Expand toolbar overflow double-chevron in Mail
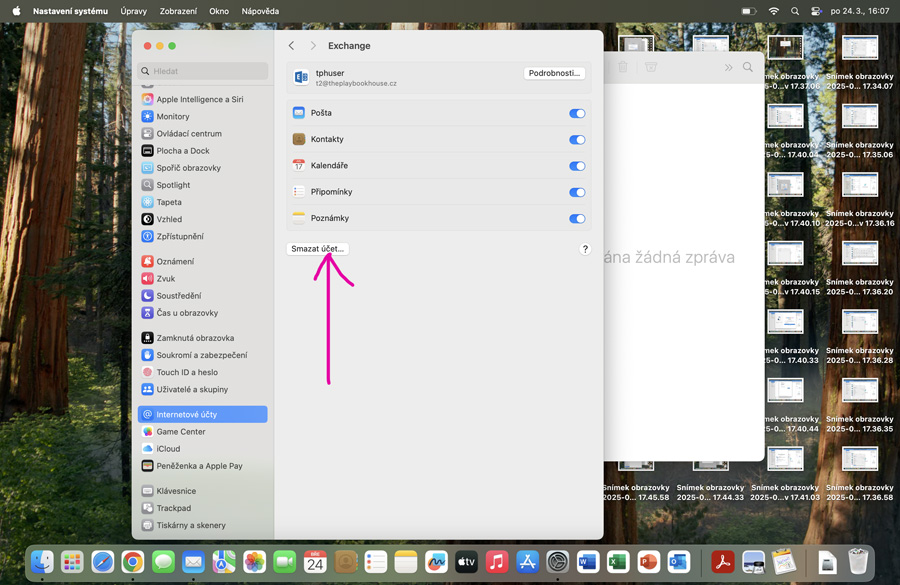This screenshot has width=900, height=585. click(728, 67)
